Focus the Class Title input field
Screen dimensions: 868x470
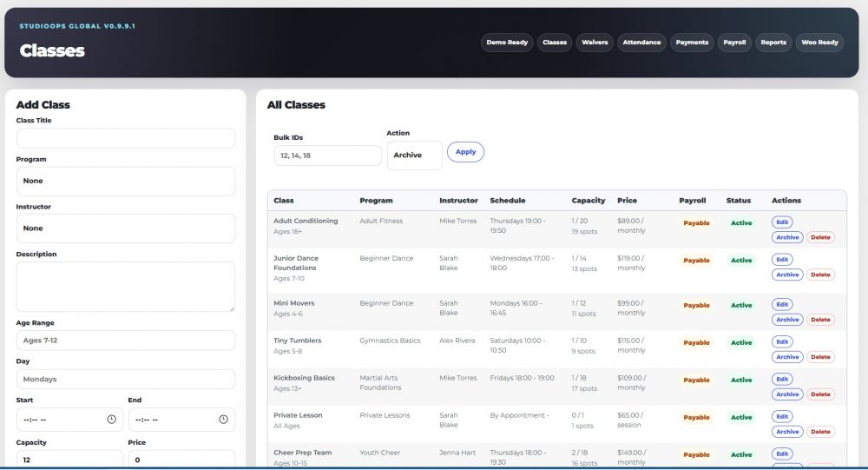pos(126,138)
